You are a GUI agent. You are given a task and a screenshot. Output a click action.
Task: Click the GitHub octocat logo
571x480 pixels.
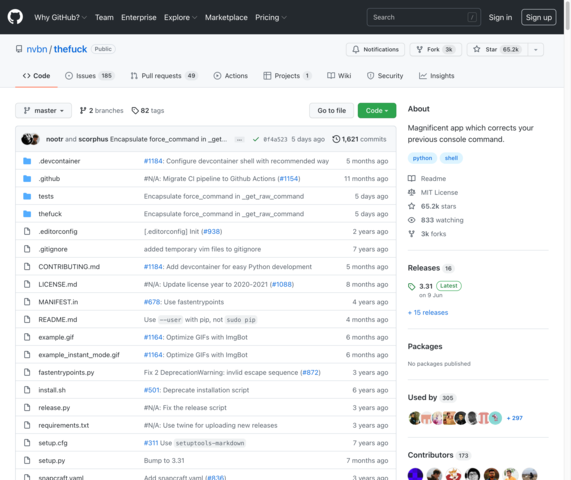pos(15,17)
